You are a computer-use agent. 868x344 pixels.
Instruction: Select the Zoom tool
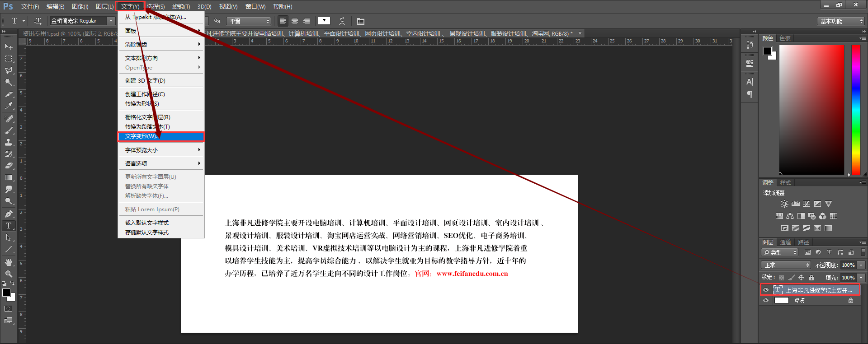tap(9, 274)
